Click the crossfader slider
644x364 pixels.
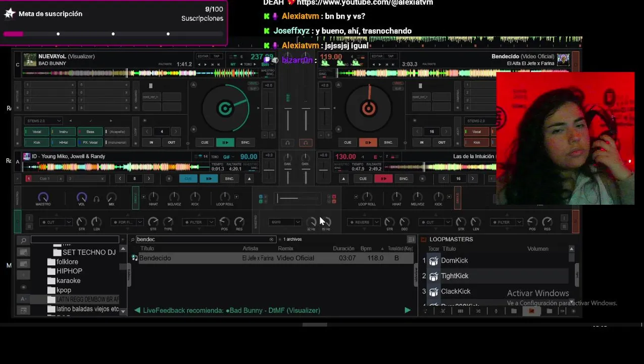(x=298, y=199)
